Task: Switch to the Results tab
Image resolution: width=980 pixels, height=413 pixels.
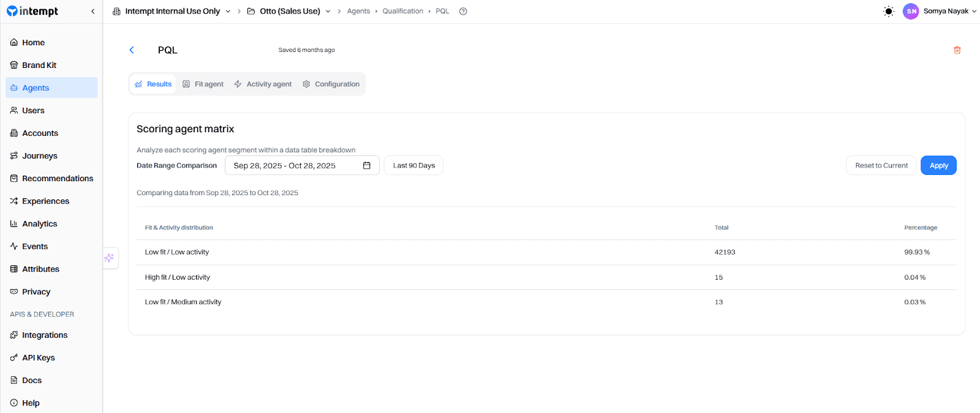Action: [x=153, y=84]
